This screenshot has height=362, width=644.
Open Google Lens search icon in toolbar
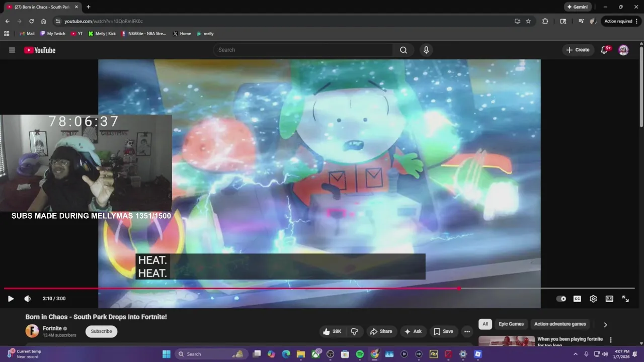(x=563, y=21)
